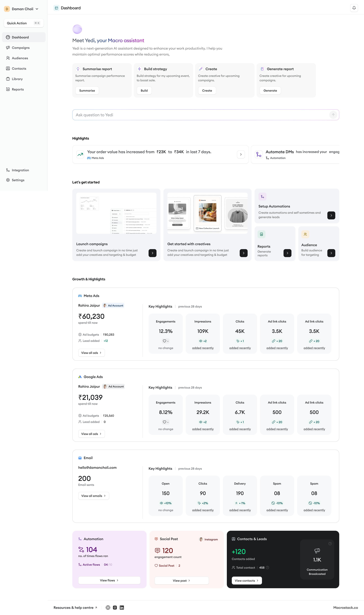Open Setup Automations arrow button
The width and height of the screenshot is (364, 615).
(331, 215)
